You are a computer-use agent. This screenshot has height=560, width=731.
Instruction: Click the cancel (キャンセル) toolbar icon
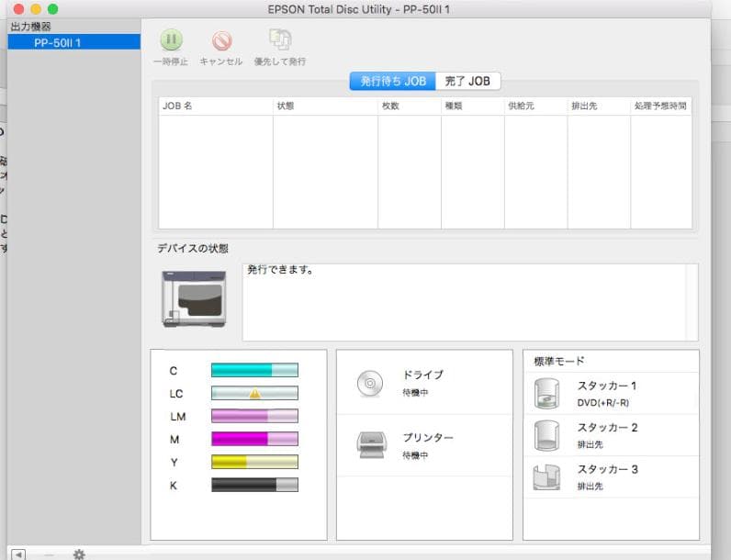tap(222, 41)
